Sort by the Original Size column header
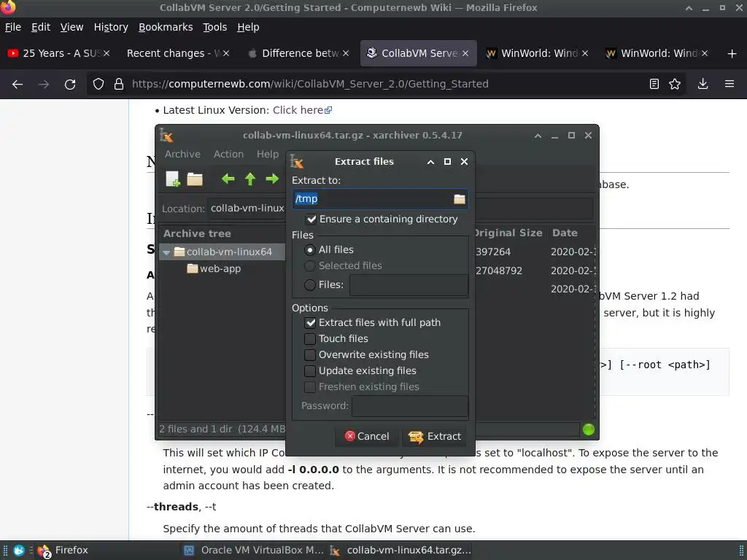 point(508,233)
